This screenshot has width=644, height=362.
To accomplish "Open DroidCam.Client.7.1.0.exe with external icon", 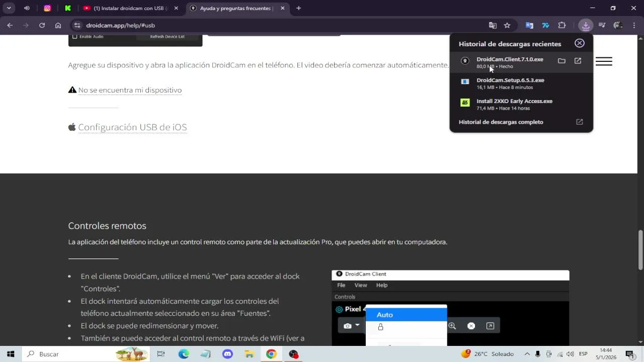I will click(578, 61).
